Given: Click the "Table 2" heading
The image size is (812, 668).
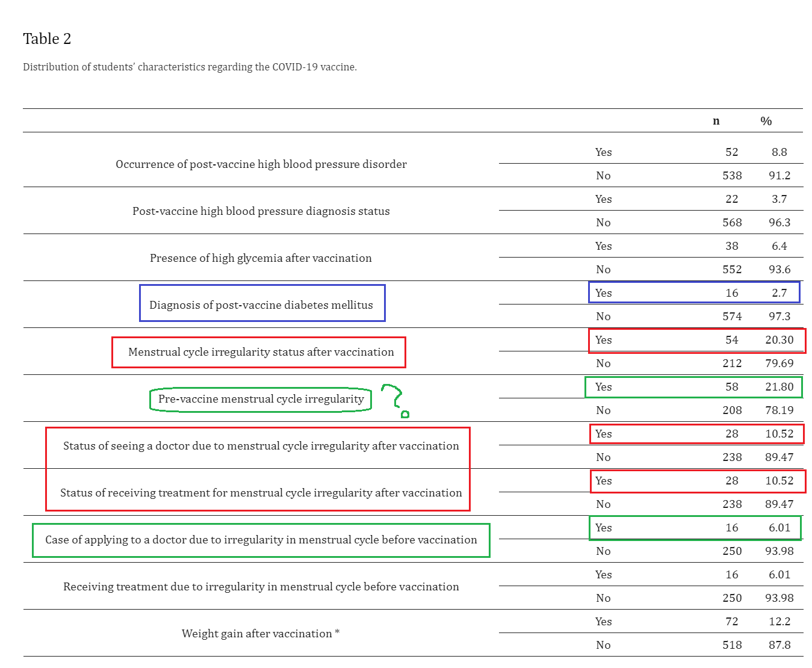Looking at the screenshot, I should pyautogui.click(x=47, y=39).
